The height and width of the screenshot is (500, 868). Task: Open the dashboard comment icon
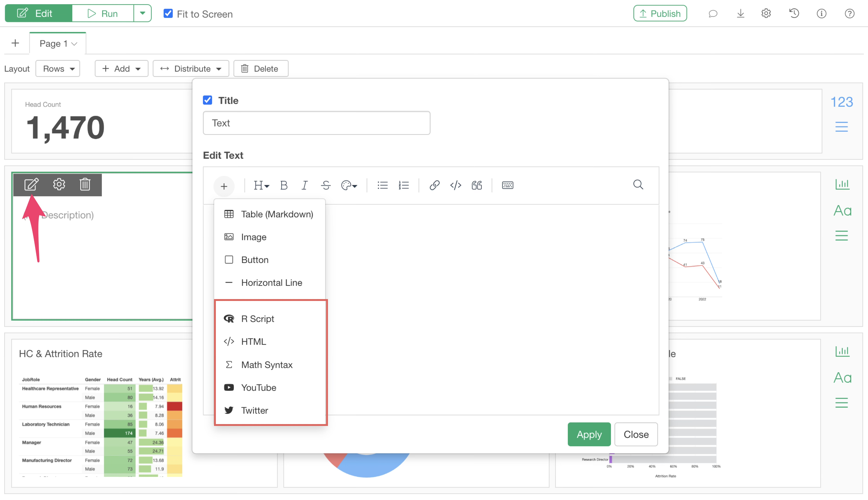click(713, 14)
